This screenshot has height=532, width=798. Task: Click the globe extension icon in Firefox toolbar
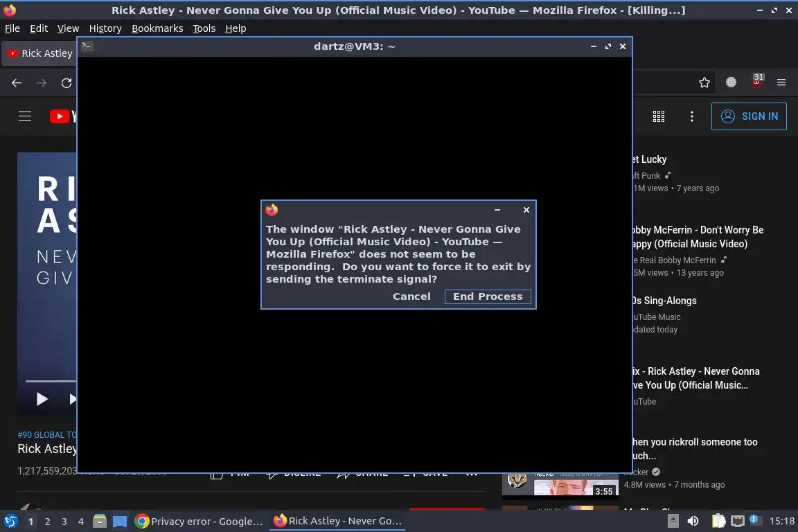(x=731, y=82)
